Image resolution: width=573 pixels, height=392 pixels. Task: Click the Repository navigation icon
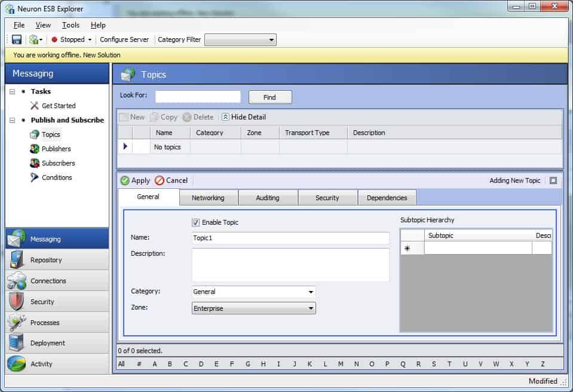(17, 260)
